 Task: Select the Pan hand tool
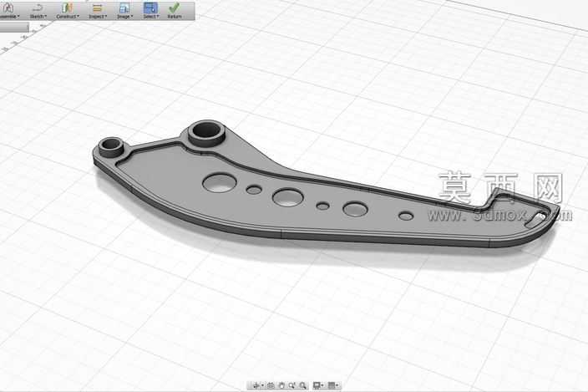point(281,385)
